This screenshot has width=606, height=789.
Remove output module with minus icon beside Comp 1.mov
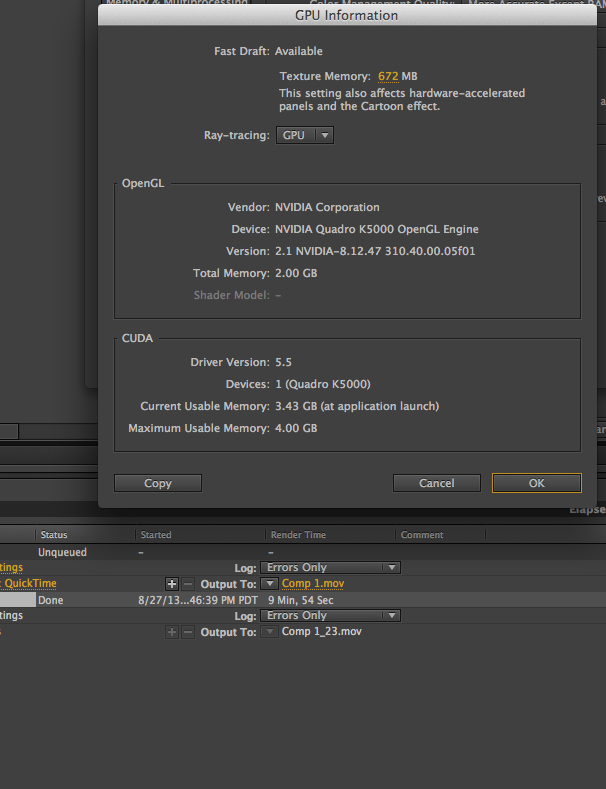point(188,584)
